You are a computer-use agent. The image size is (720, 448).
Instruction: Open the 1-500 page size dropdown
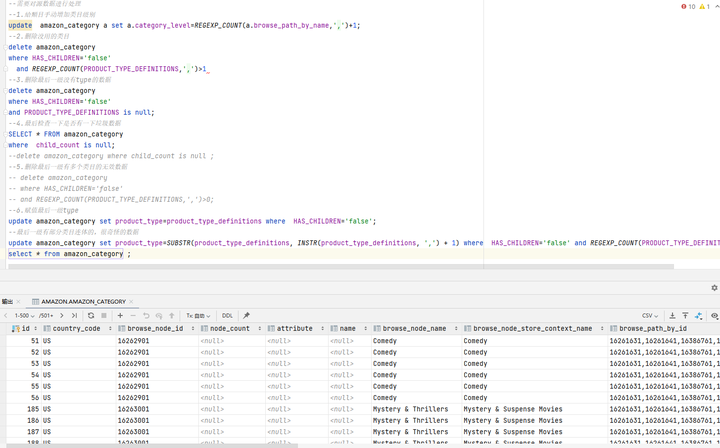coord(24,316)
